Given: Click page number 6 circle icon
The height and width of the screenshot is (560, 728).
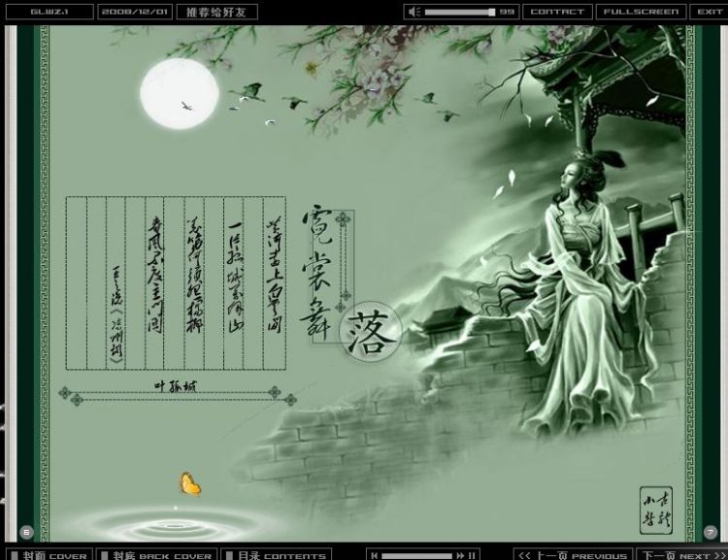Looking at the screenshot, I should (x=26, y=531).
